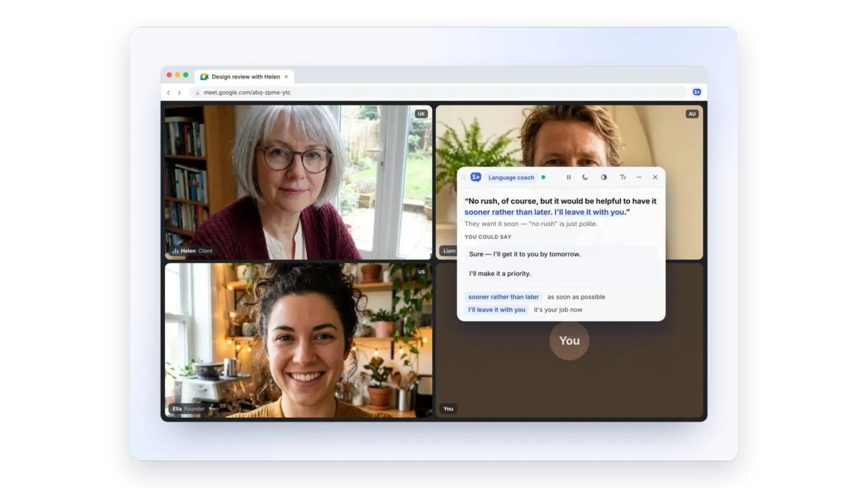Click the Language coach logo icon
868x488 pixels.
[476, 177]
